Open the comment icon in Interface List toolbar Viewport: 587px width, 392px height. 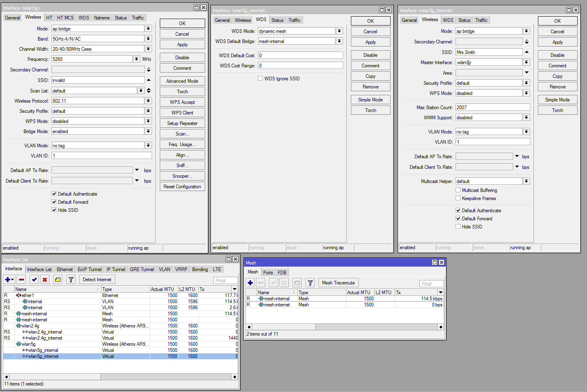coord(58,279)
